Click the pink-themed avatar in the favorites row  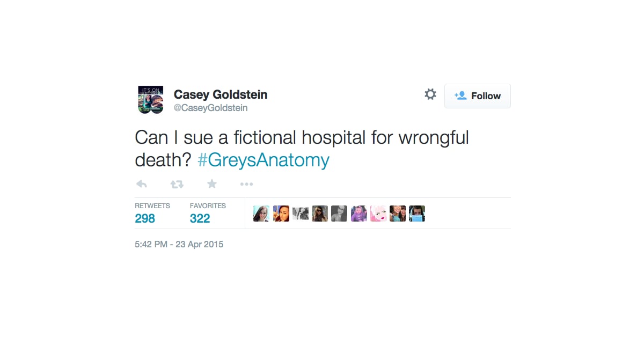pyautogui.click(x=378, y=213)
